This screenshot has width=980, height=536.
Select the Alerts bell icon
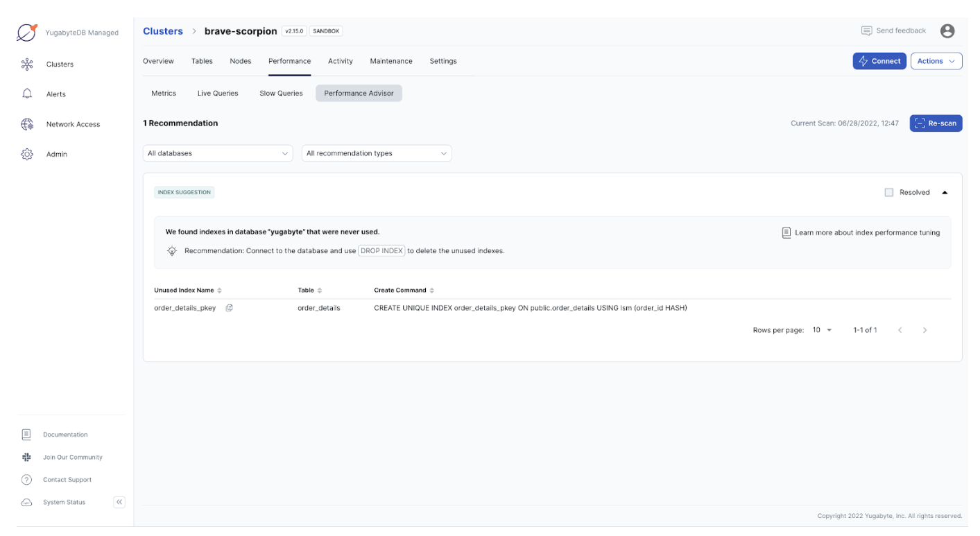tap(27, 94)
